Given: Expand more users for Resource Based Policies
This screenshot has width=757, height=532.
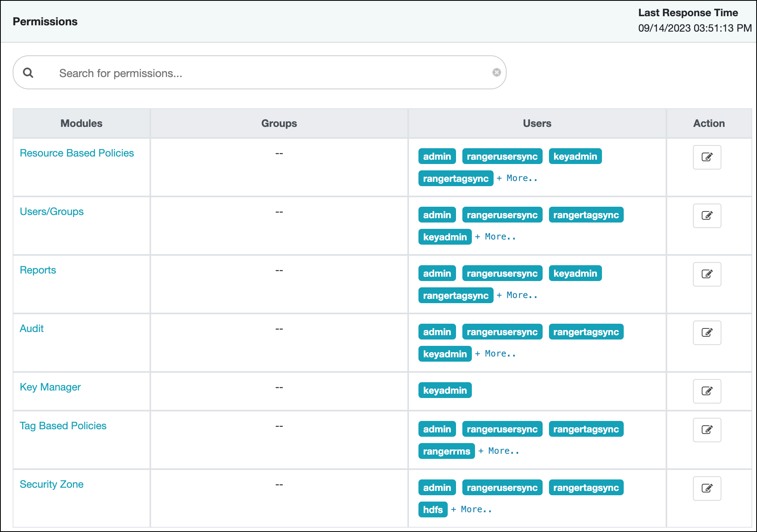Looking at the screenshot, I should (x=517, y=178).
